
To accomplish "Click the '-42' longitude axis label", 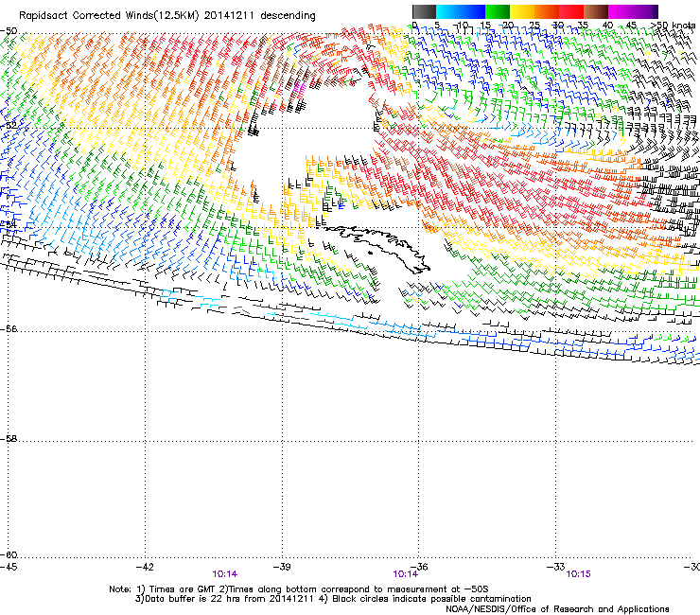I will coord(145,567).
